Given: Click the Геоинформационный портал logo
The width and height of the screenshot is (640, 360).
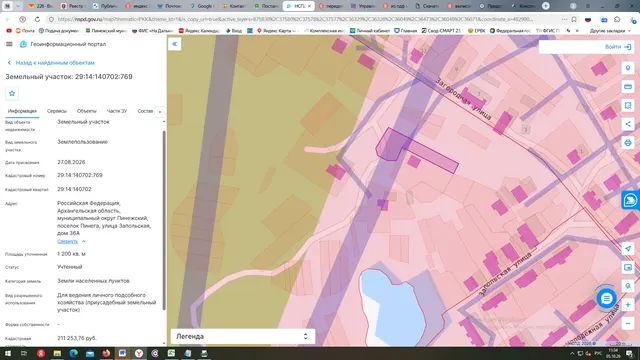Looking at the screenshot, I should click(x=23, y=44).
